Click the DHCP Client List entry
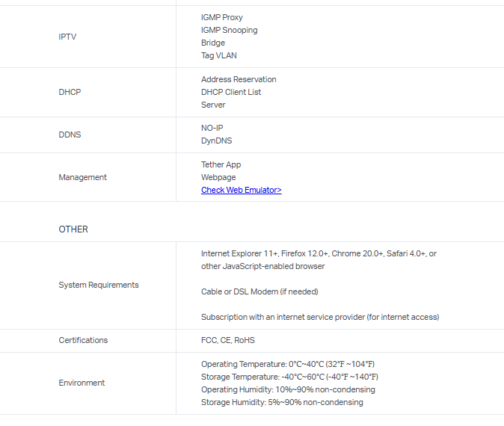The width and height of the screenshot is (504, 426). [231, 92]
